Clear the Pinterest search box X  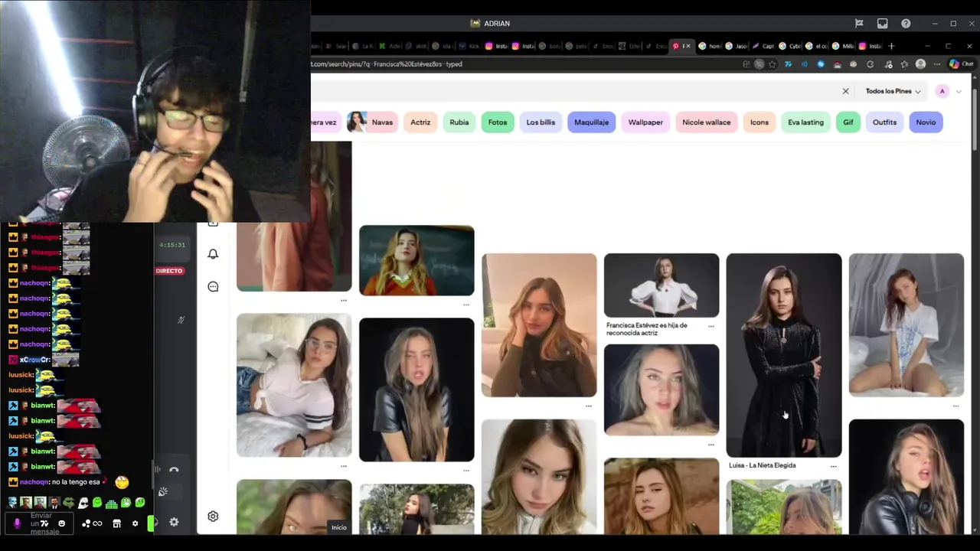click(845, 91)
